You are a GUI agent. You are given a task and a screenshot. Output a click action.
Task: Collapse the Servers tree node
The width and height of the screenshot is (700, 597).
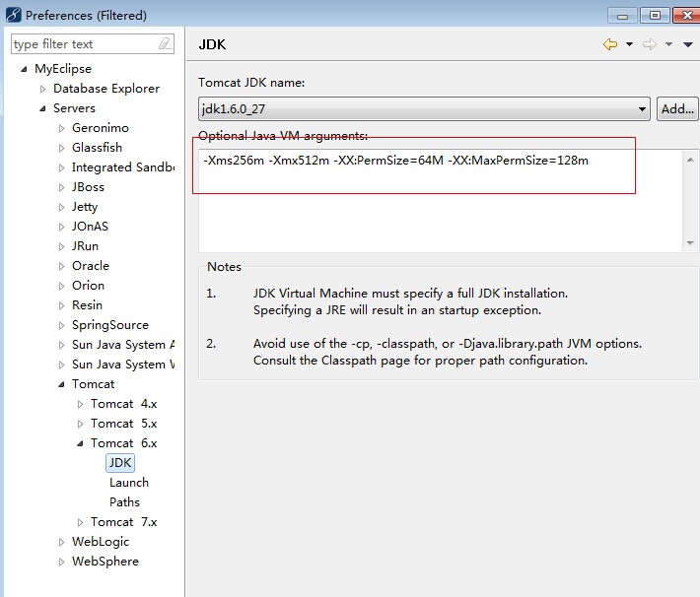pos(42,108)
